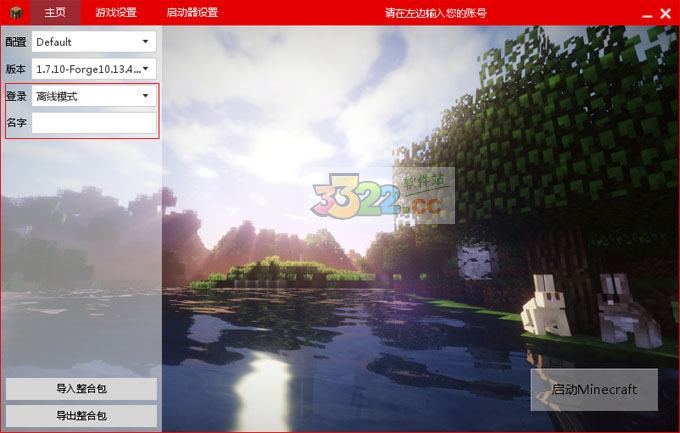Open the 主页 tab

(55, 12)
